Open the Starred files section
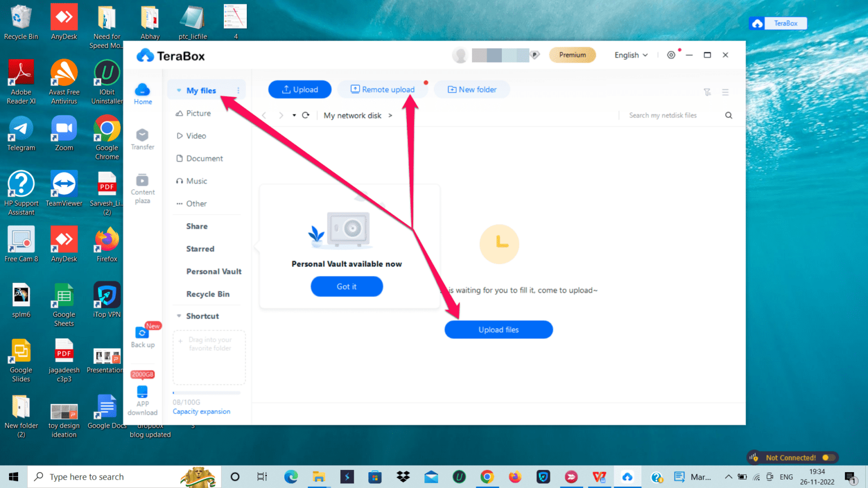Viewport: 868px width, 488px height. [200, 249]
